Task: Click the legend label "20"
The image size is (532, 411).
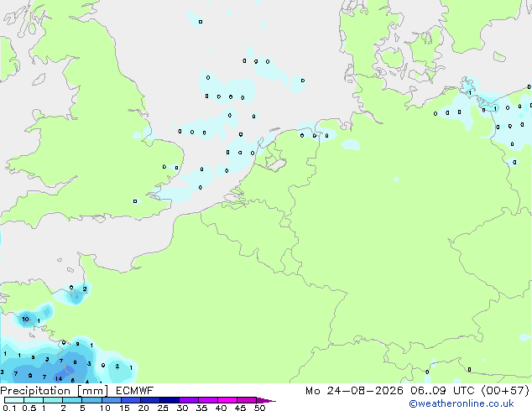Action: tap(143, 408)
